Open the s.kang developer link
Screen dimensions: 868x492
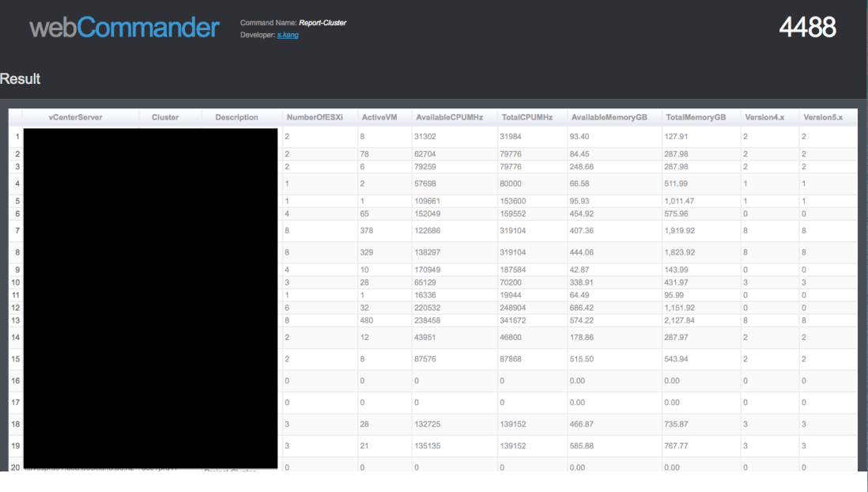coord(286,35)
